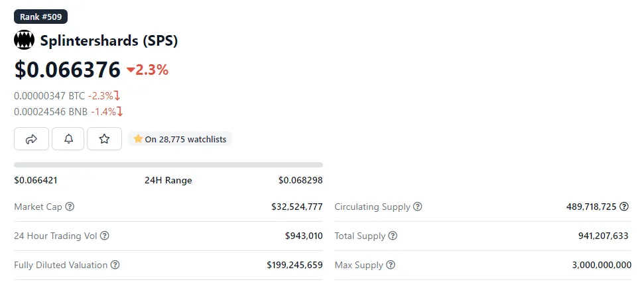
Task: Enable price alert bell icon
Action: 68,139
